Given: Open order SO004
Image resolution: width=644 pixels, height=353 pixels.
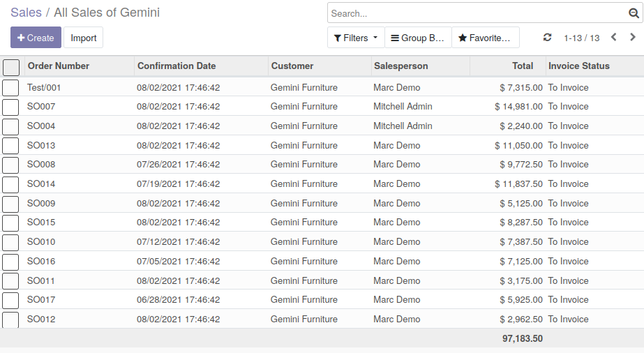Looking at the screenshot, I should [41, 126].
